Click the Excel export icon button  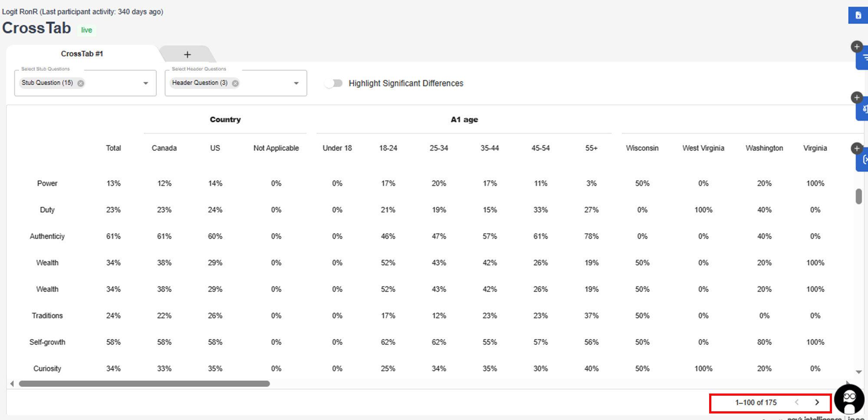point(858,15)
